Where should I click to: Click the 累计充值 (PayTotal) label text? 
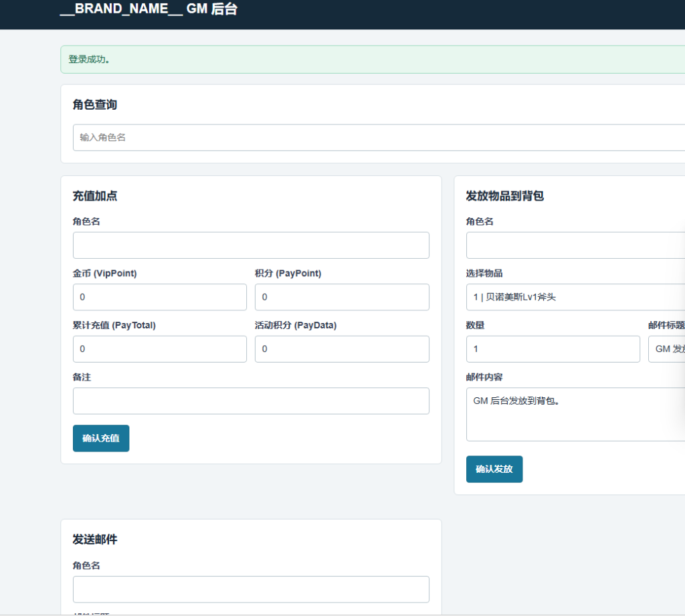coord(114,326)
